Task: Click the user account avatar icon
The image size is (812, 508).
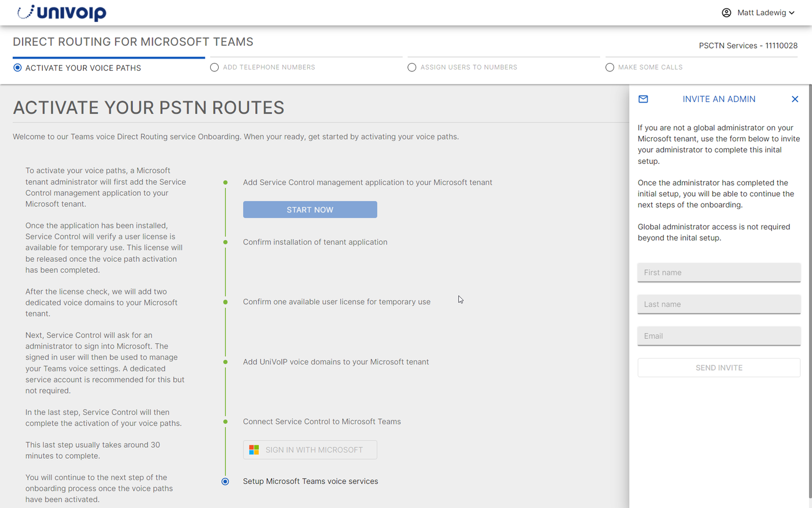Action: tap(726, 13)
